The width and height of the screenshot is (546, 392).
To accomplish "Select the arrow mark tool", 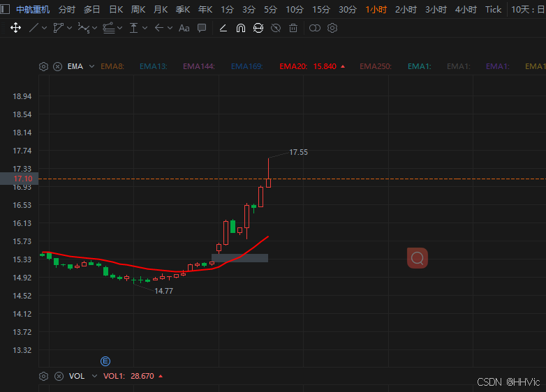I will click(158, 28).
